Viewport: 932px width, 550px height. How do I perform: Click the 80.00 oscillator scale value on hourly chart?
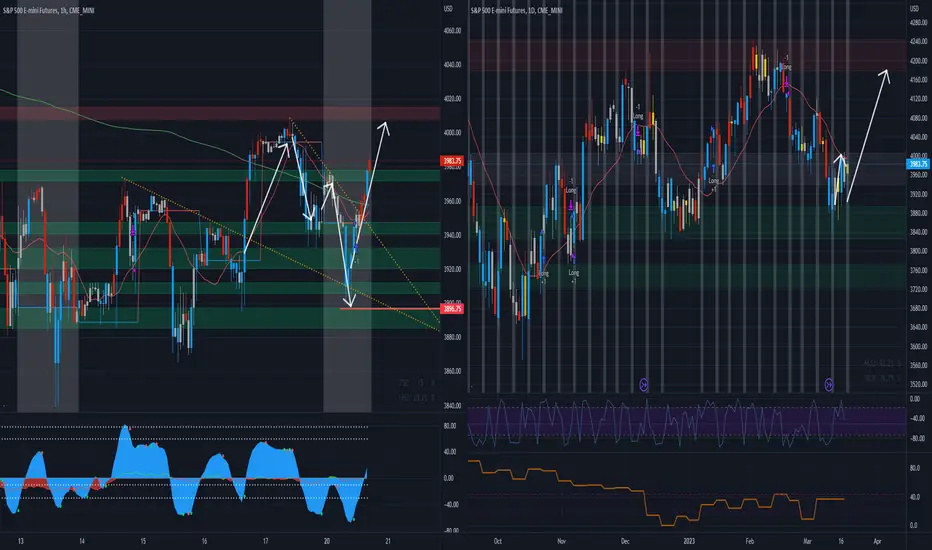point(450,426)
